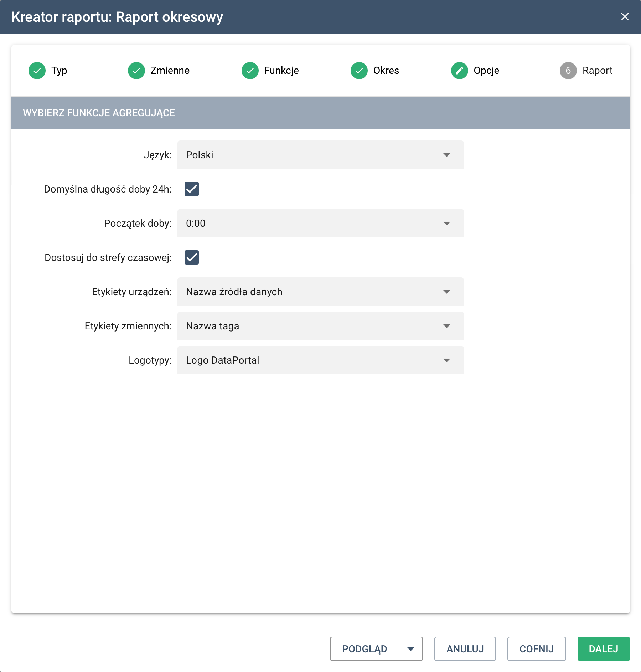This screenshot has height=672, width=641.
Task: Click the COFNIJ button
Action: pyautogui.click(x=537, y=649)
